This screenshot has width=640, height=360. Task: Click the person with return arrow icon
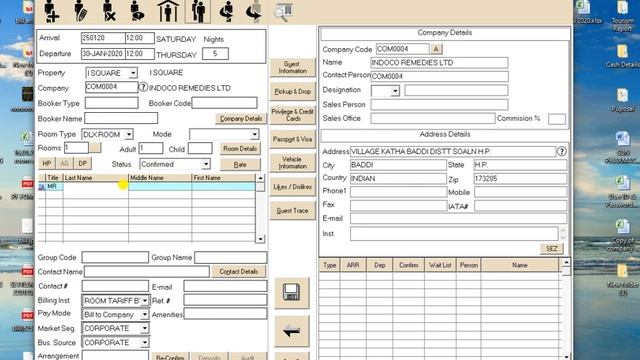226,11
